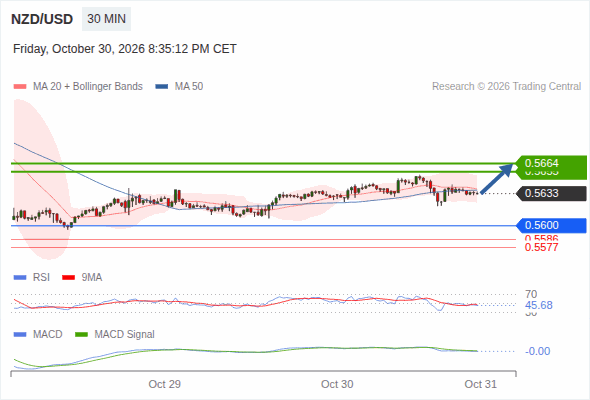Select the 9MA legend label

[92, 278]
